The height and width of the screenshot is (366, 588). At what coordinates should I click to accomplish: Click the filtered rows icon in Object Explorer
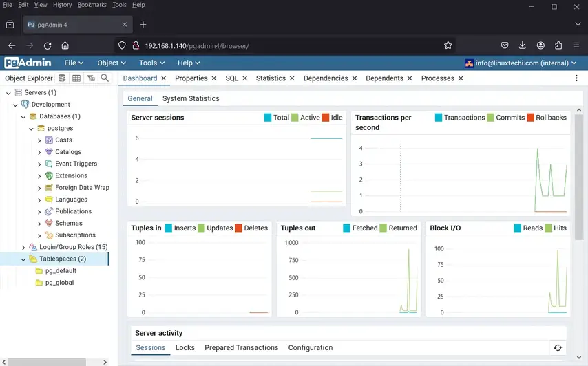tap(91, 78)
